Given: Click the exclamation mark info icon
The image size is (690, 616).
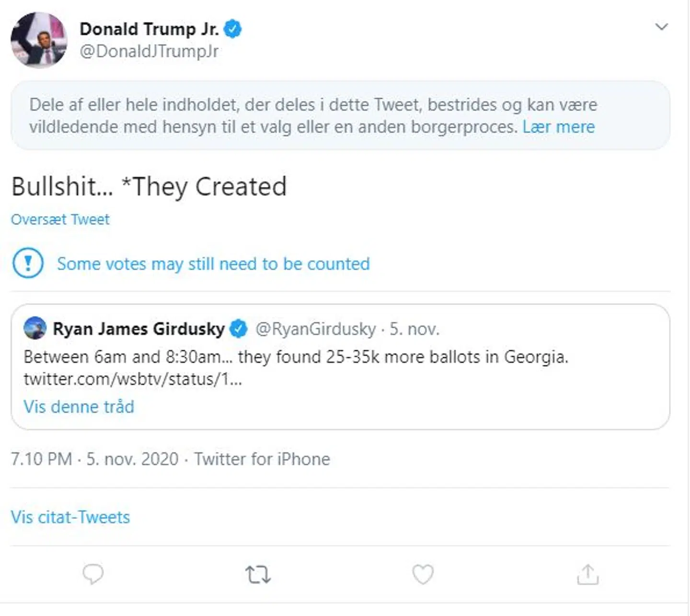Looking at the screenshot, I should point(28,263).
